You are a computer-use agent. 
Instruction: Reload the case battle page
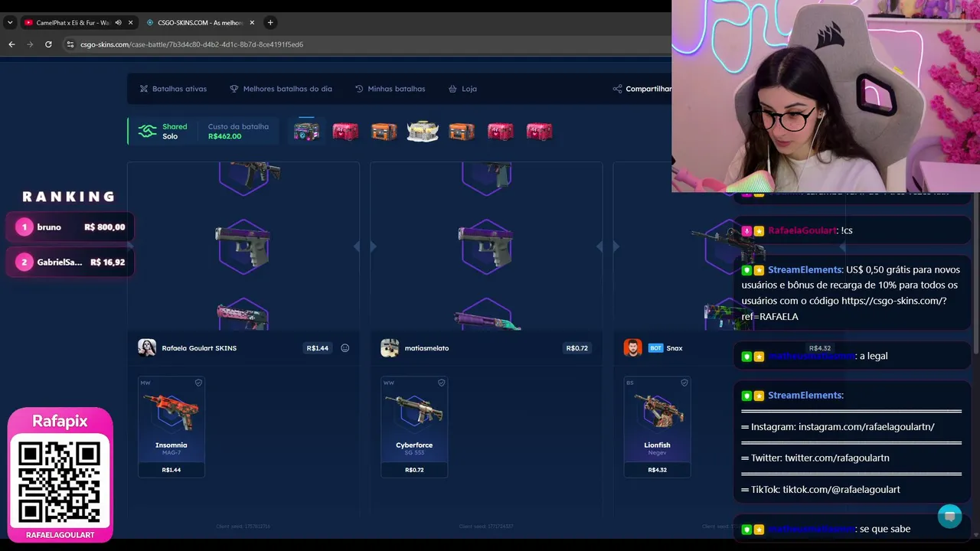coord(48,44)
